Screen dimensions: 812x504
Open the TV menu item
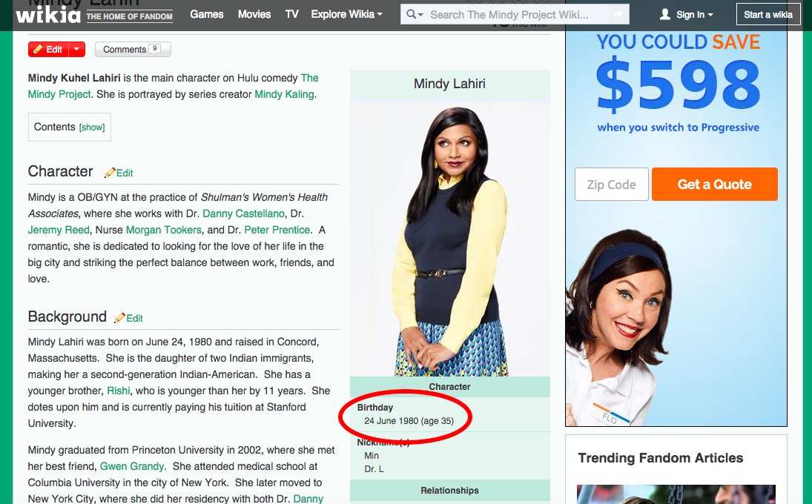pos(291,15)
